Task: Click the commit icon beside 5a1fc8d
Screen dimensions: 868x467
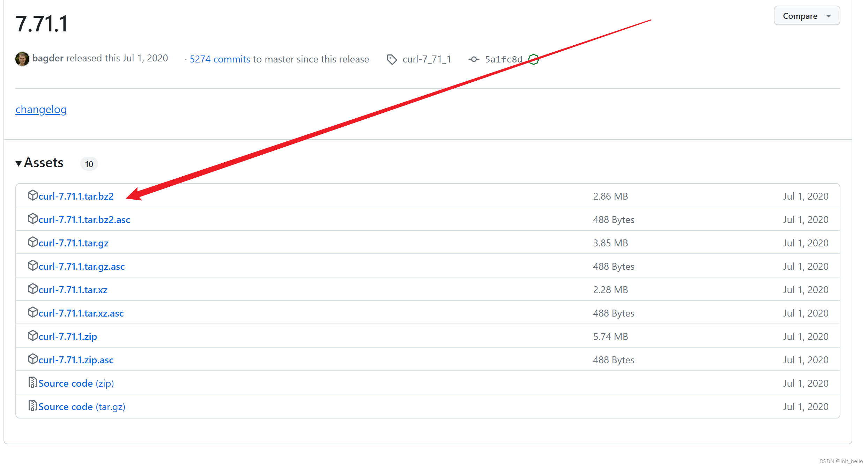Action: (474, 59)
